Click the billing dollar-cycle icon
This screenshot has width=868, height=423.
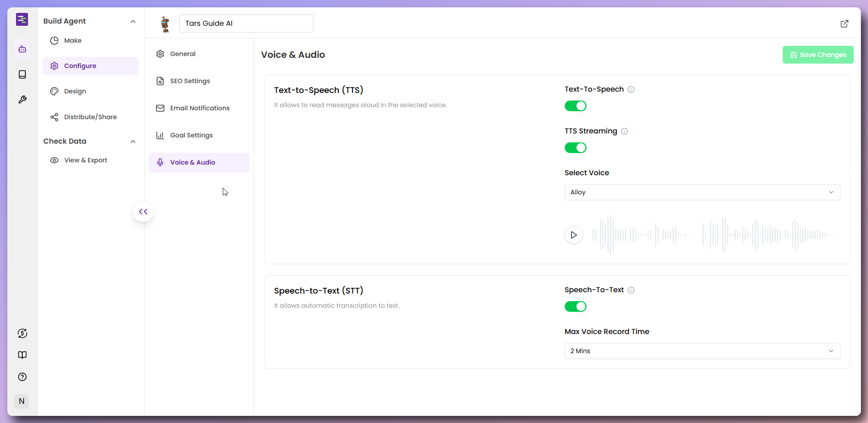(22, 333)
